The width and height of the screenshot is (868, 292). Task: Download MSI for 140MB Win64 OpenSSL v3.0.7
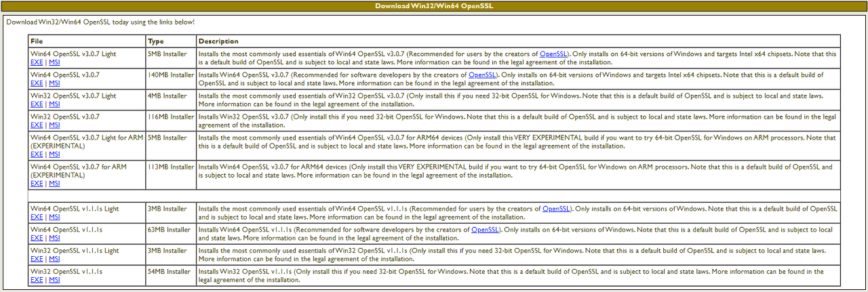(x=54, y=83)
